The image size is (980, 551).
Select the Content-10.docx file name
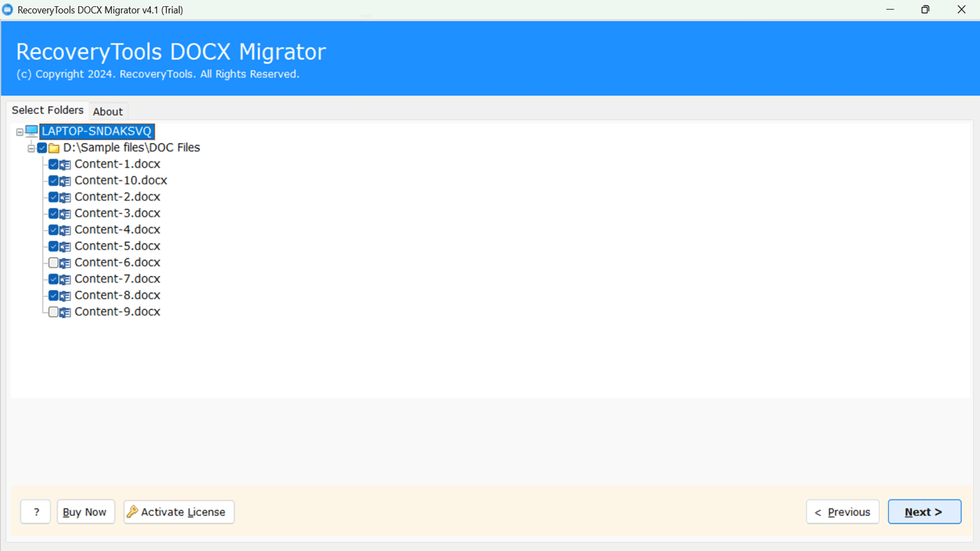point(121,181)
